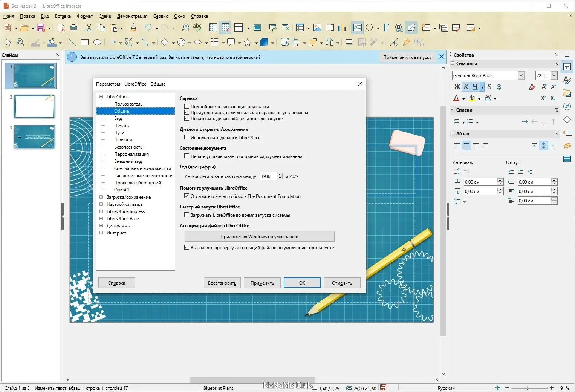Image resolution: width=575 pixels, height=392 pixels.
Task: Click the Insert Special Character icon
Action: 370,28
